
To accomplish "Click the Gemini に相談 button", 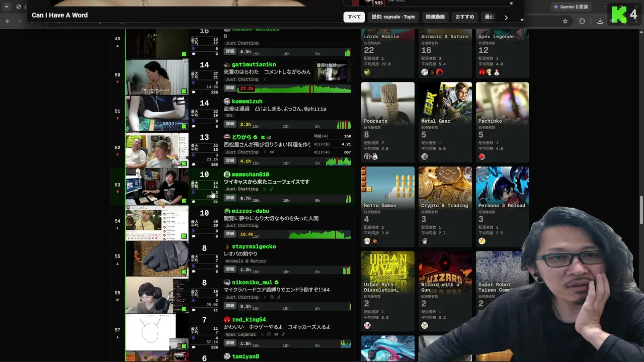I will click(x=571, y=7).
